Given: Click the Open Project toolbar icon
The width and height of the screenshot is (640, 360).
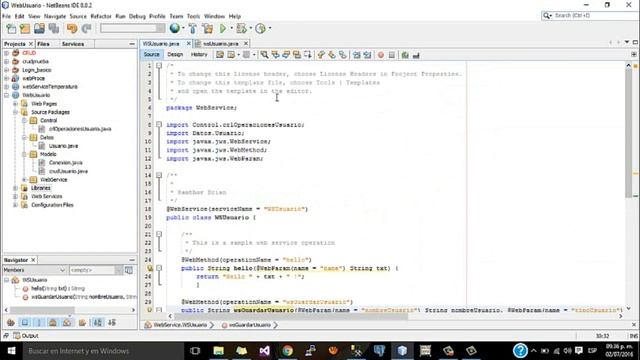Looking at the screenshot, I should 39,28.
